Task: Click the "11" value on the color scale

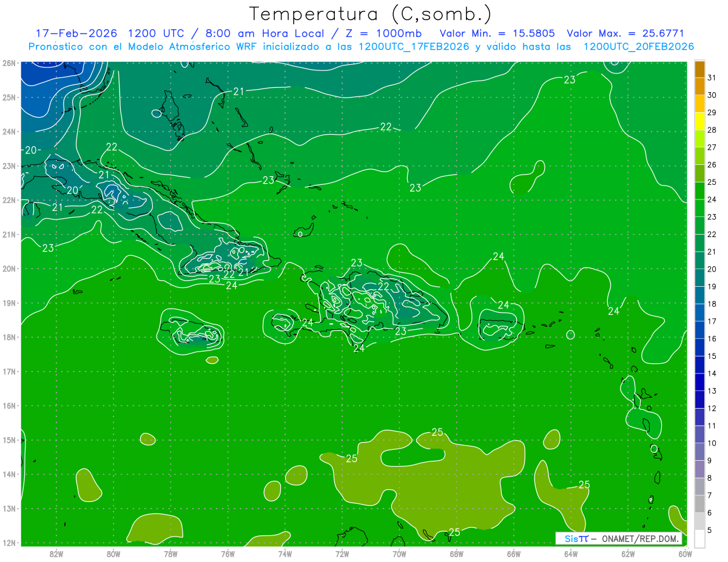Action: pos(712,426)
